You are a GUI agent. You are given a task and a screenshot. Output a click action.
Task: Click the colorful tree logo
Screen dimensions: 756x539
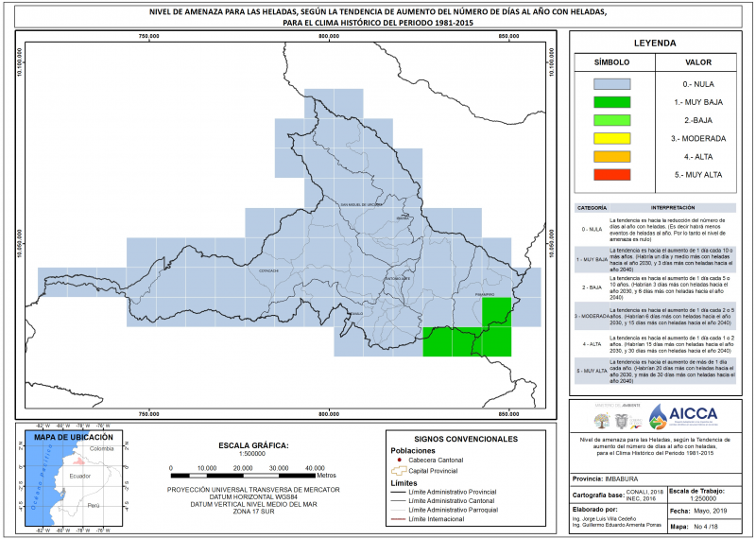coord(601,421)
